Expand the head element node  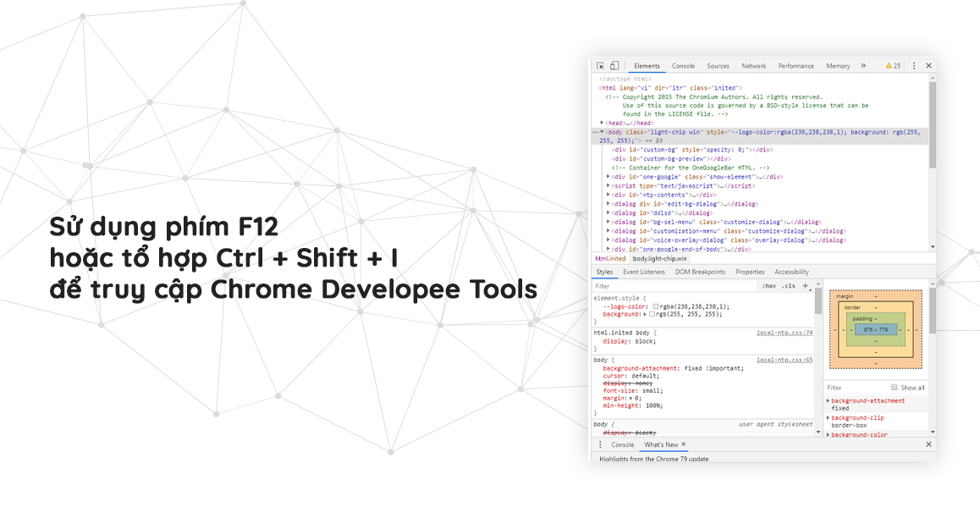coord(602,124)
